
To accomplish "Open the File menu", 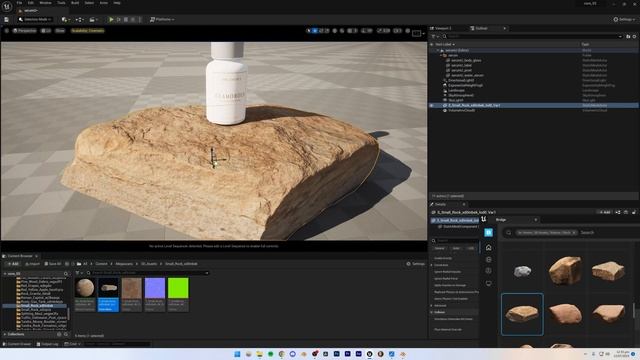I will [x=19, y=3].
